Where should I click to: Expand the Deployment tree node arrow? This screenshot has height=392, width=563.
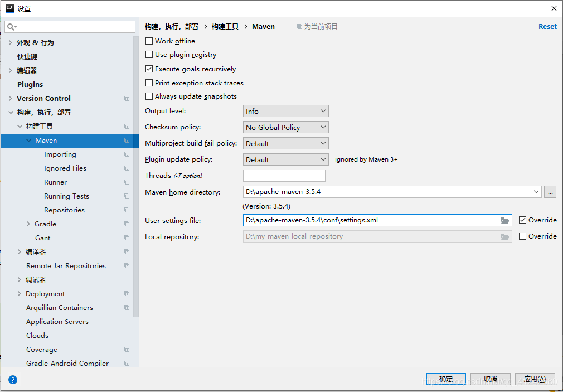pos(20,293)
